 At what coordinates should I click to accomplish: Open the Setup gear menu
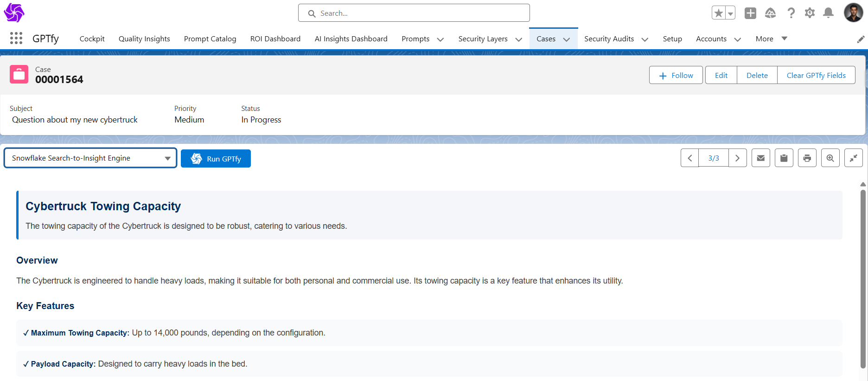pyautogui.click(x=810, y=13)
